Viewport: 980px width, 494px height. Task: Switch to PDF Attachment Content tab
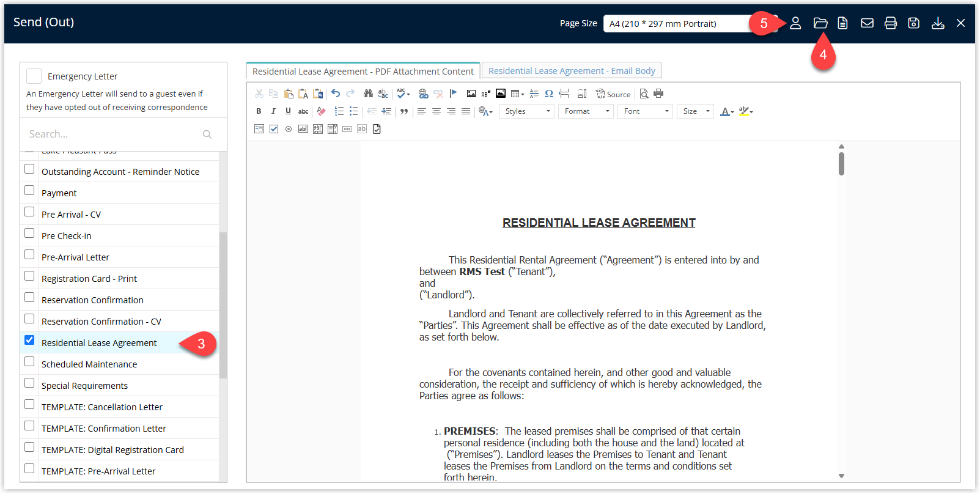tap(363, 72)
